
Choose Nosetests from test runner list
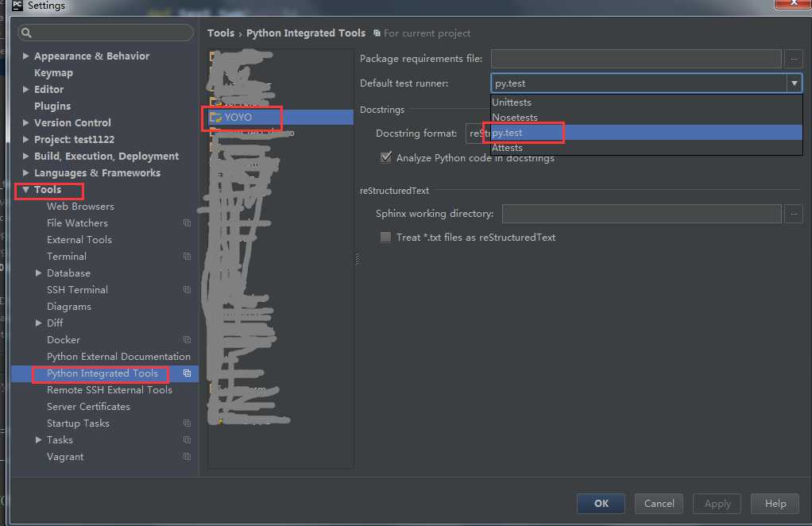click(x=646, y=117)
